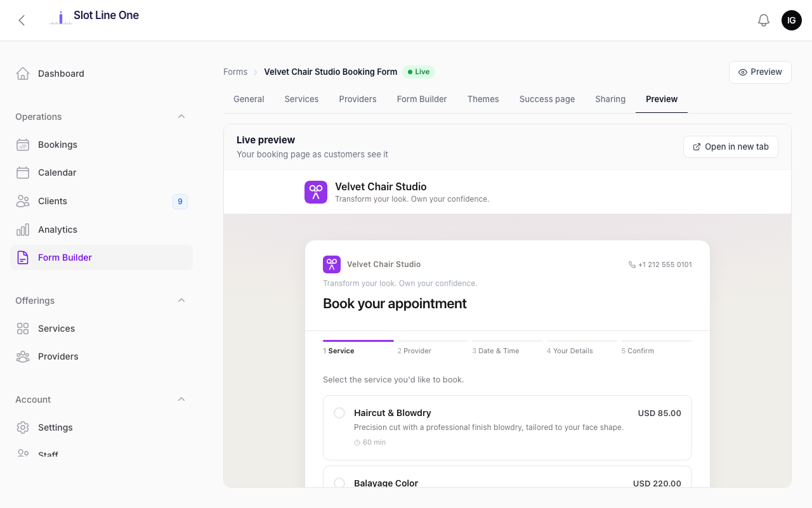The height and width of the screenshot is (508, 812).
Task: Click the Services grid icon
Action: coord(23,329)
